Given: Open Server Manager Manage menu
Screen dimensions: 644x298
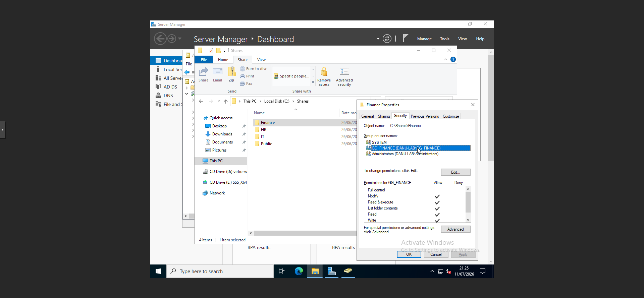Looking at the screenshot, I should click(x=424, y=39).
